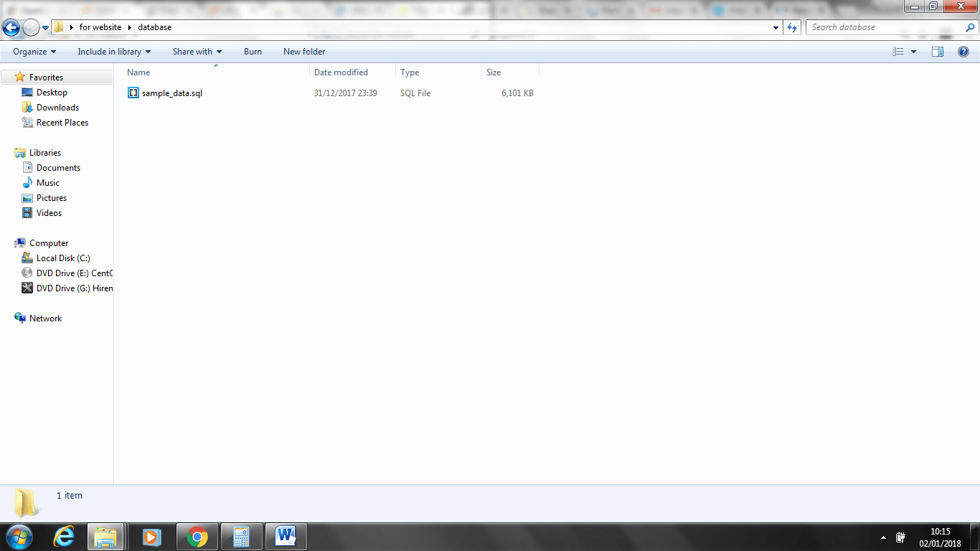Screen dimensions: 980x551
Task: Click the Burn toolbar button
Action: click(253, 52)
